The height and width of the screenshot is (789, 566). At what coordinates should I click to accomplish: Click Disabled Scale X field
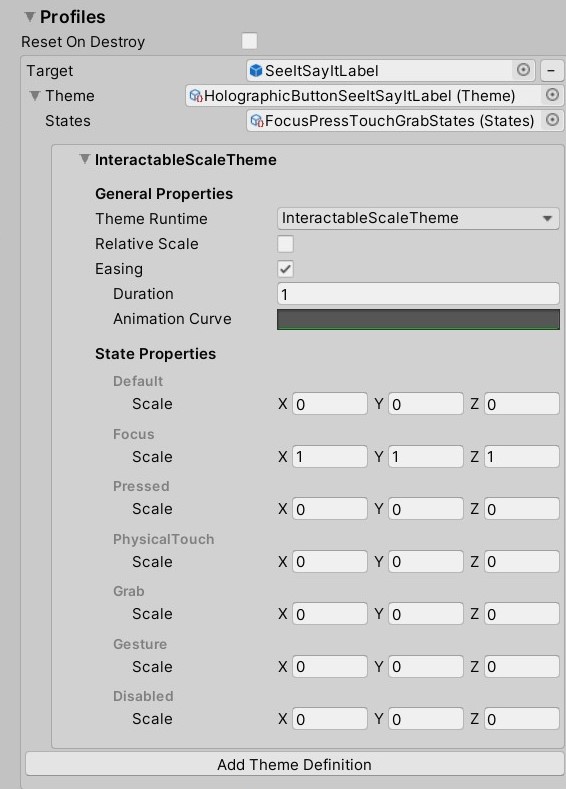(330, 719)
